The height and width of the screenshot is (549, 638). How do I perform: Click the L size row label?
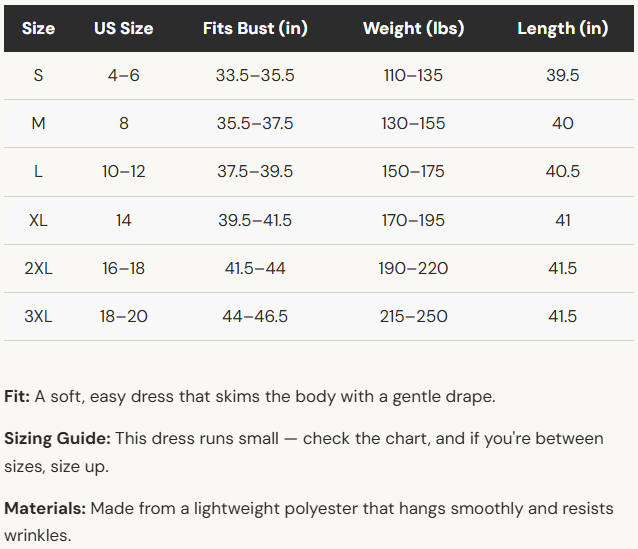click(x=38, y=171)
